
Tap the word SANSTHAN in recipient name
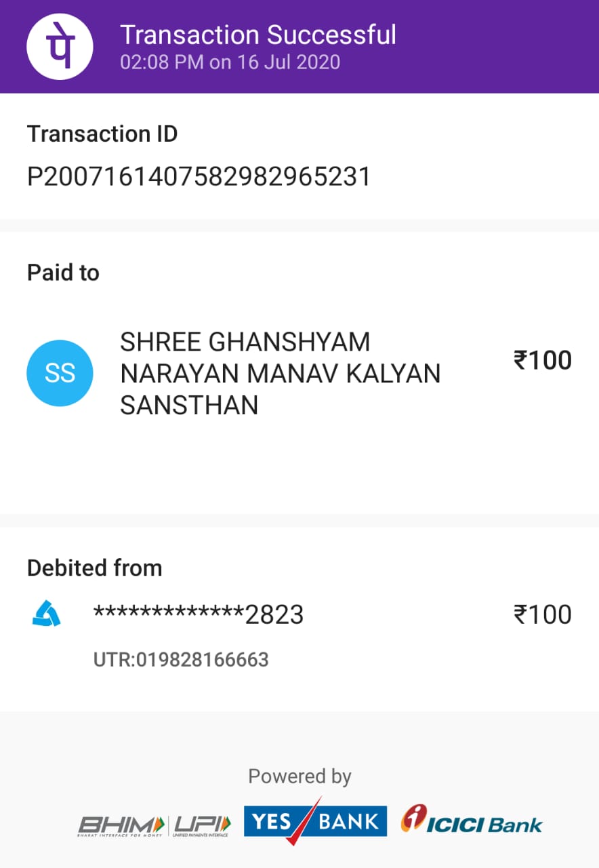pyautogui.click(x=189, y=406)
